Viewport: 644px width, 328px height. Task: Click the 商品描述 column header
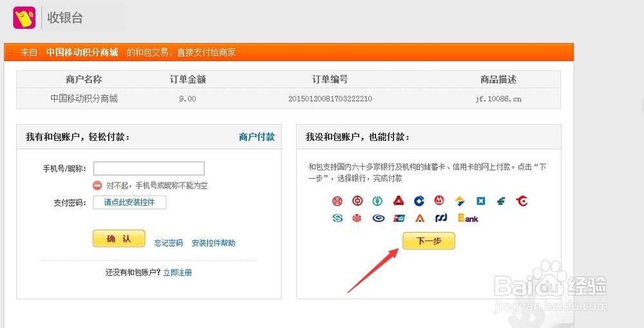(x=498, y=80)
